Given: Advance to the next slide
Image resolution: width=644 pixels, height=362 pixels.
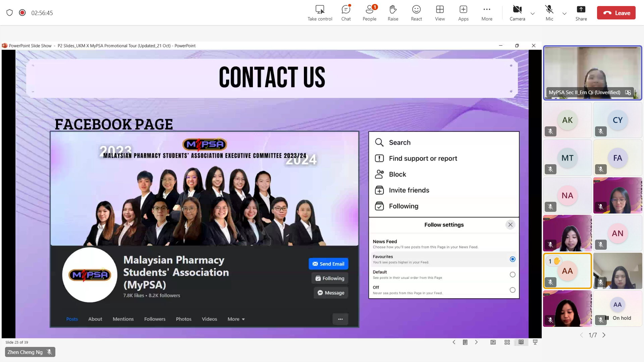Looking at the screenshot, I should 476,342.
